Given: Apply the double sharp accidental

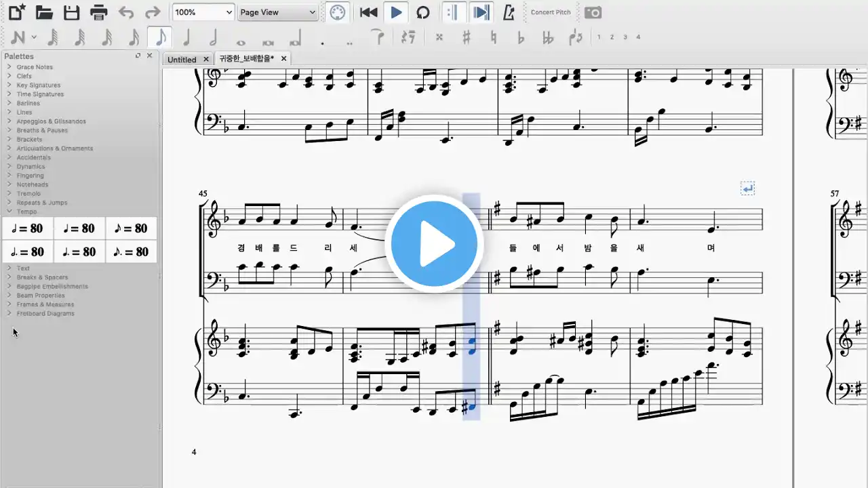Looking at the screenshot, I should point(439,37).
